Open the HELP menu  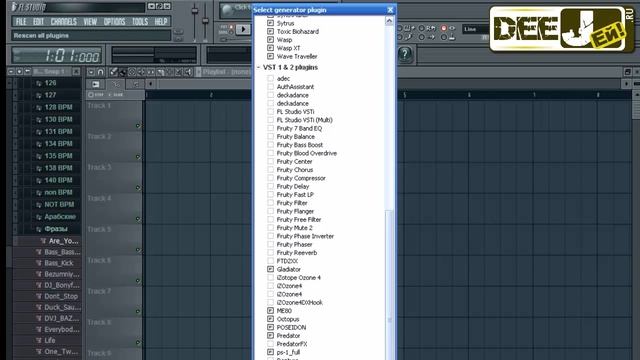161,22
